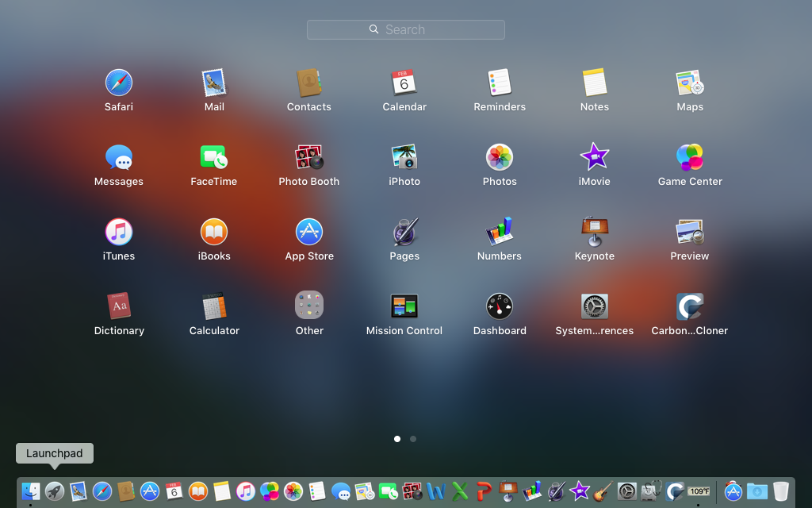812x508 pixels.
Task: Launch iBooks from the Dock
Action: (x=197, y=491)
